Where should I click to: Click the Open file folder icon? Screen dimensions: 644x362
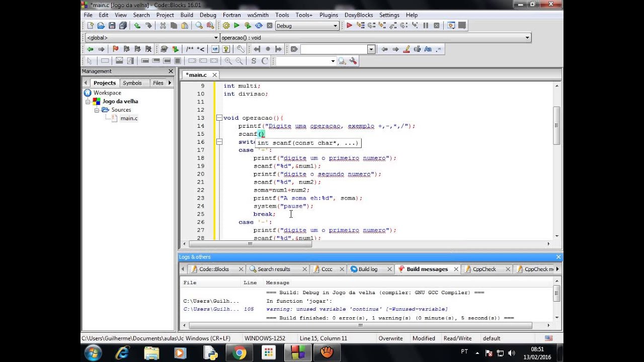tap(101, 26)
